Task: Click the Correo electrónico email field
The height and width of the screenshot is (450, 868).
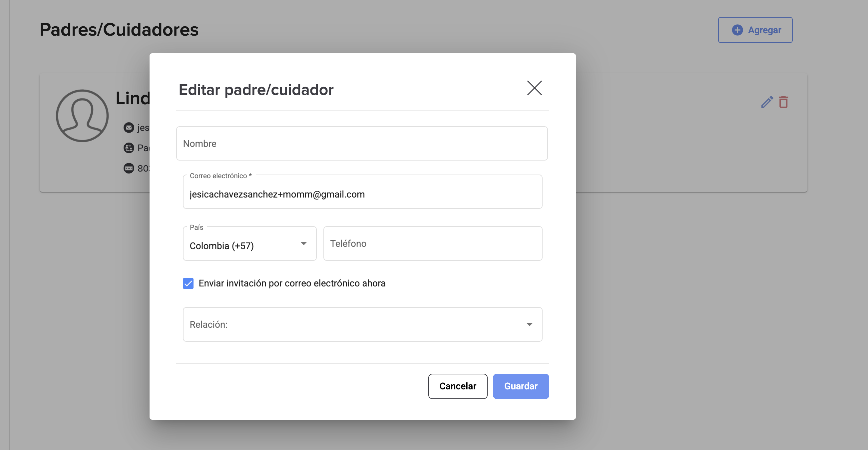Action: pos(362,194)
